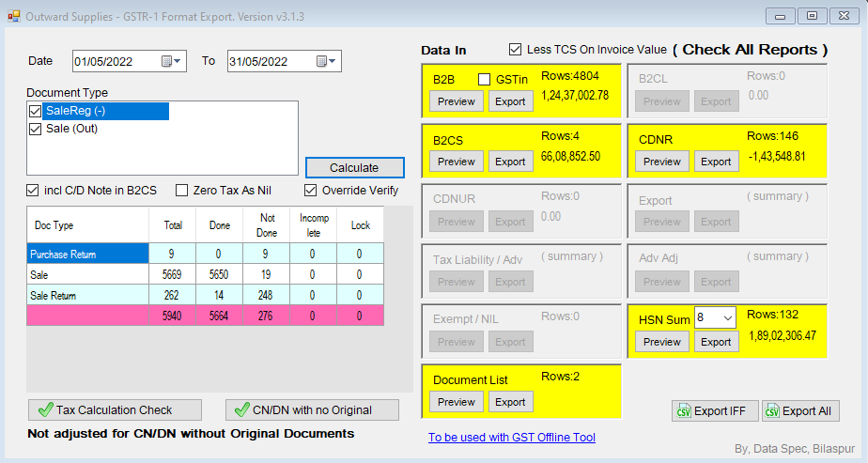
Task: Run CN/DN with no Original check
Action: point(312,409)
